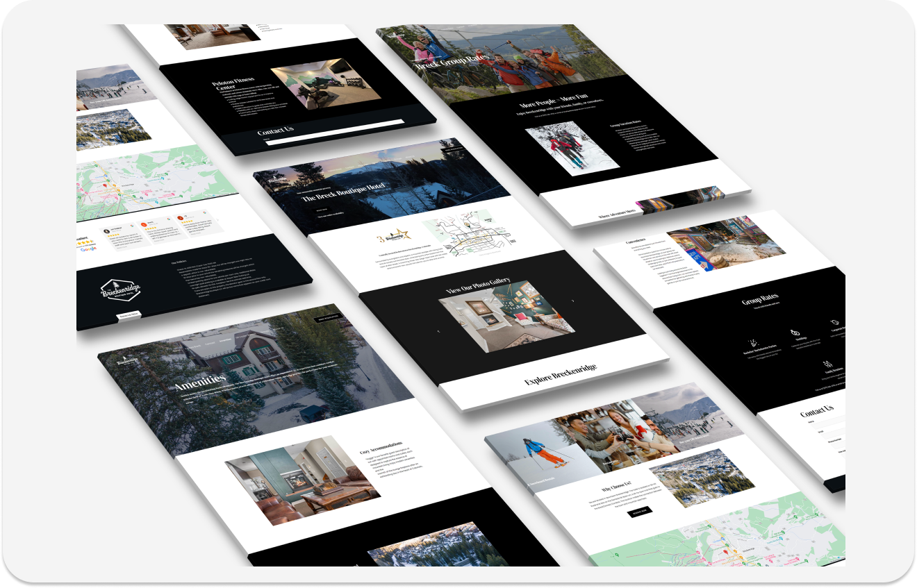Go back in the photo gallery with the left arrow
The width and height of the screenshot is (917, 588).
point(438,331)
